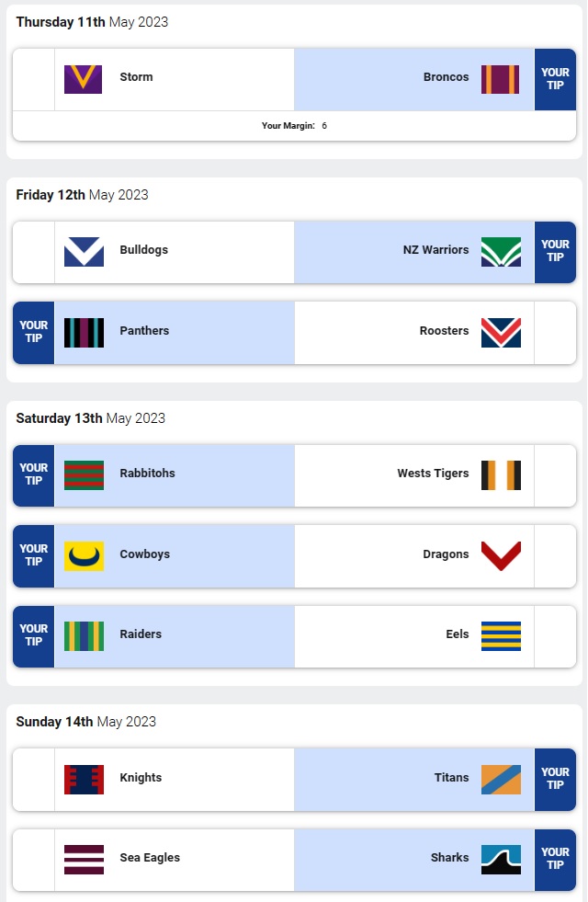Click the Your Margin value field
588x902 pixels.
[x=324, y=126]
